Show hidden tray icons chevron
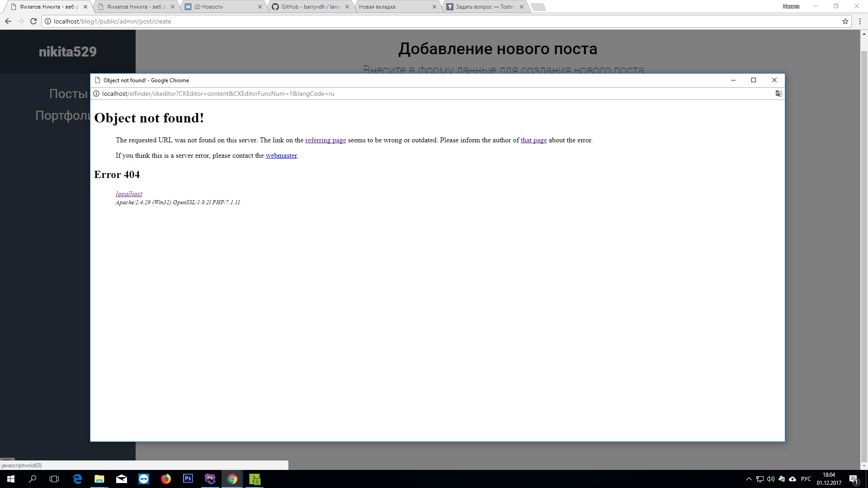This screenshot has height=488, width=868. (749, 479)
